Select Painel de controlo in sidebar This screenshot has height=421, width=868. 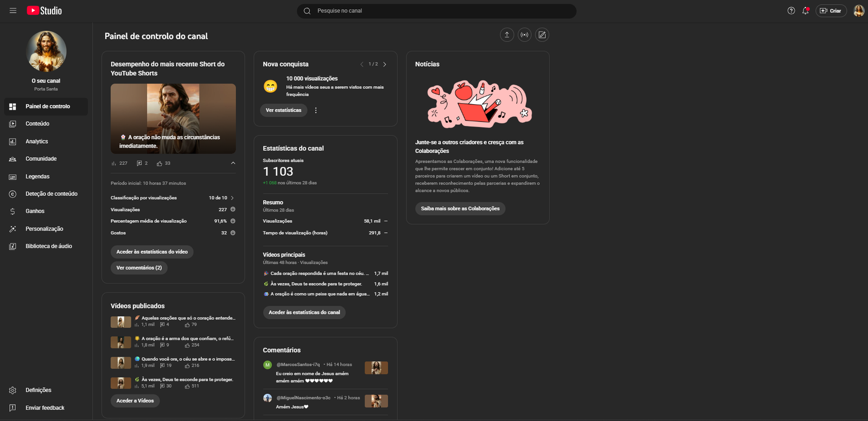(46, 106)
